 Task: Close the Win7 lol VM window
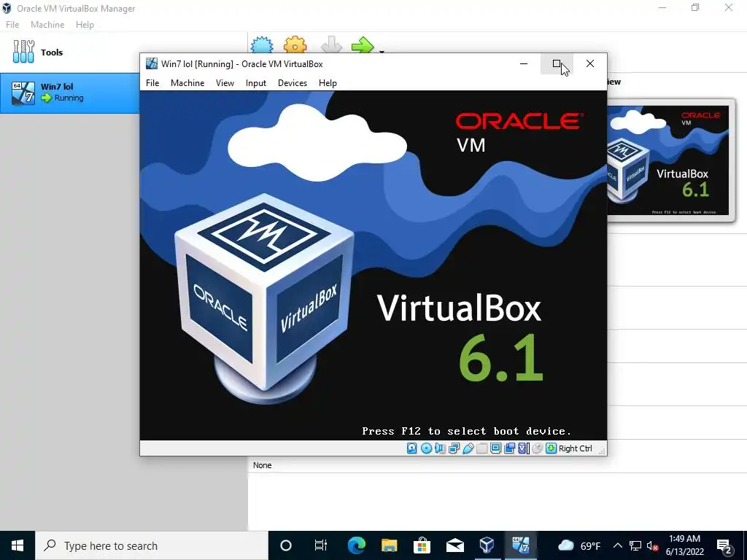589,64
